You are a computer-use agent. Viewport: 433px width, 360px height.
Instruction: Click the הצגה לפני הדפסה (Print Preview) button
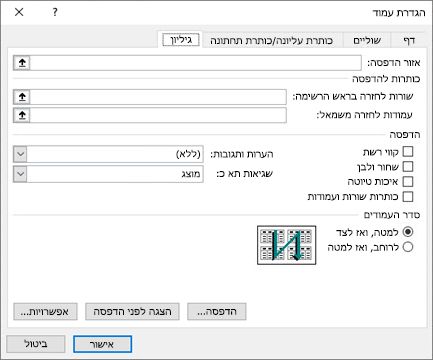[x=132, y=312]
